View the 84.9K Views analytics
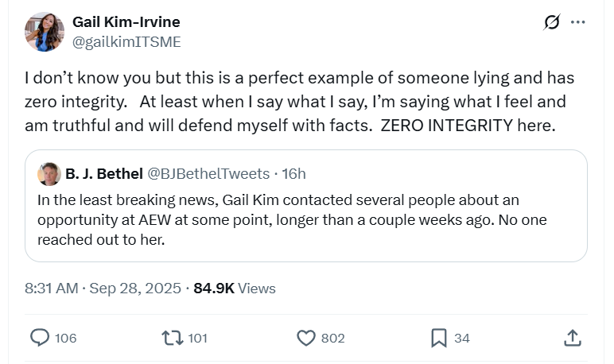614x364 pixels. tap(235, 288)
